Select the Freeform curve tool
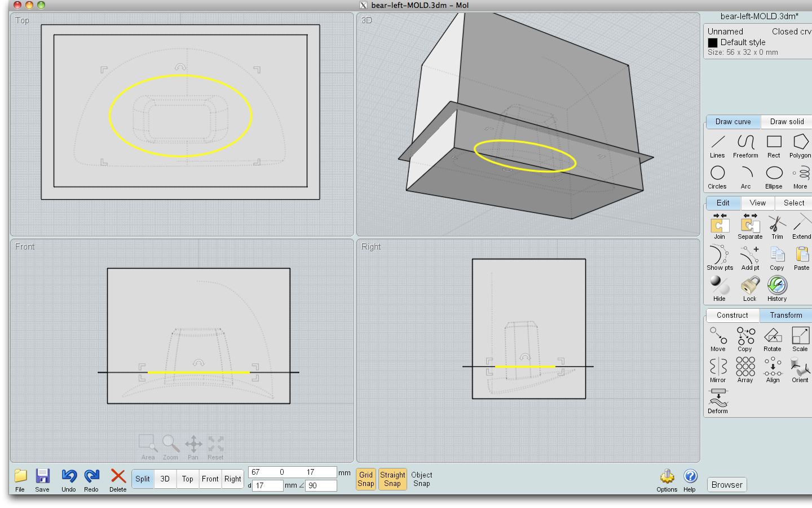Viewport: 812px width, 508px height. (x=745, y=146)
